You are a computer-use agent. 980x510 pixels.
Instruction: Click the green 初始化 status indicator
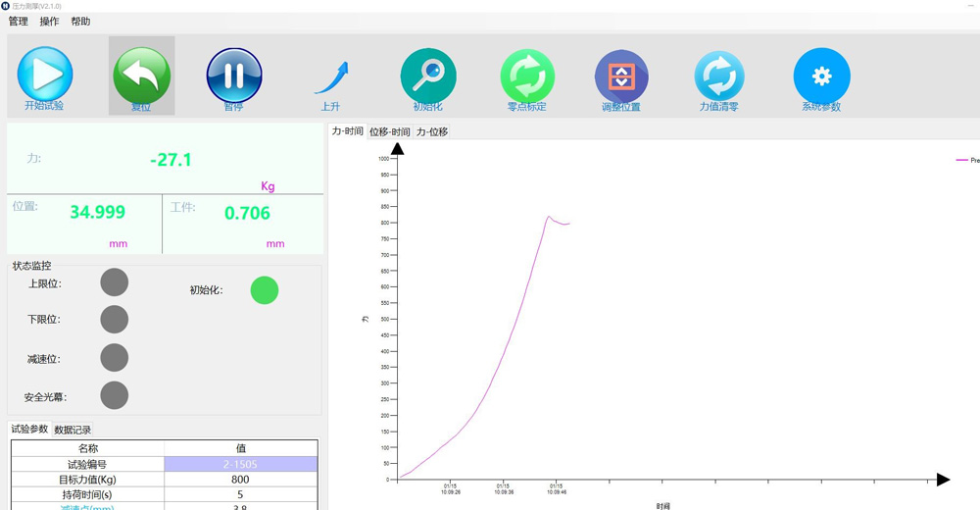click(x=265, y=290)
